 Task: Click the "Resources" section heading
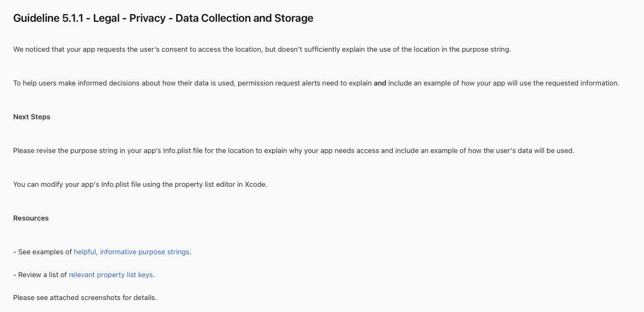point(31,218)
